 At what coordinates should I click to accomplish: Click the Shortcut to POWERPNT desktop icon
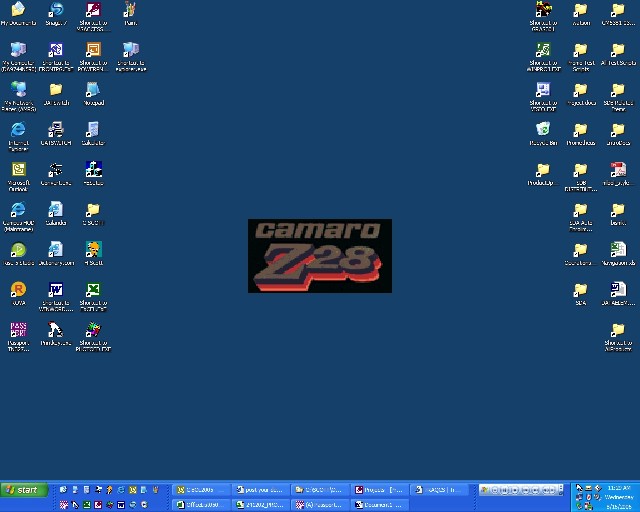[93, 50]
